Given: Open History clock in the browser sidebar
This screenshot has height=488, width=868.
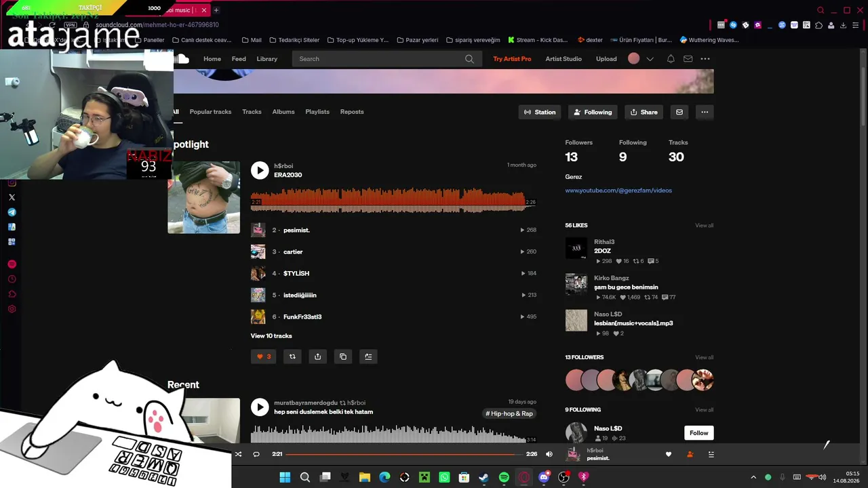Looking at the screenshot, I should point(12,279).
